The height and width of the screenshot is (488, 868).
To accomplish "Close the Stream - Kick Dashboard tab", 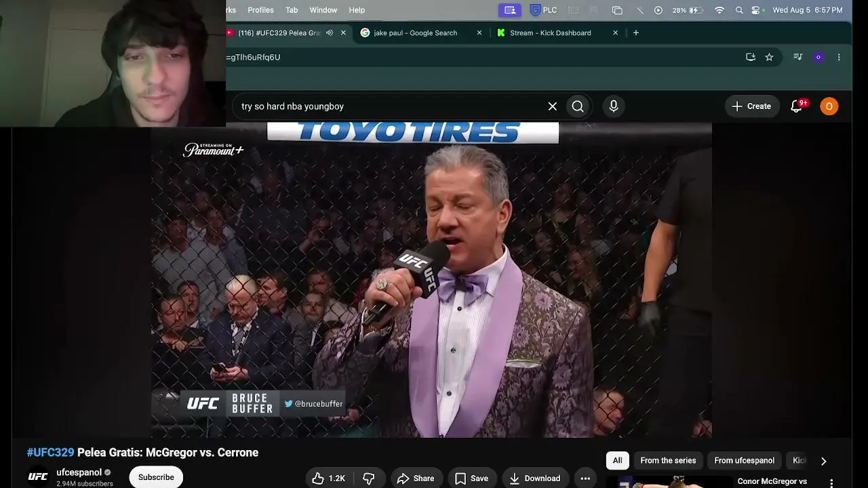I will point(616,33).
